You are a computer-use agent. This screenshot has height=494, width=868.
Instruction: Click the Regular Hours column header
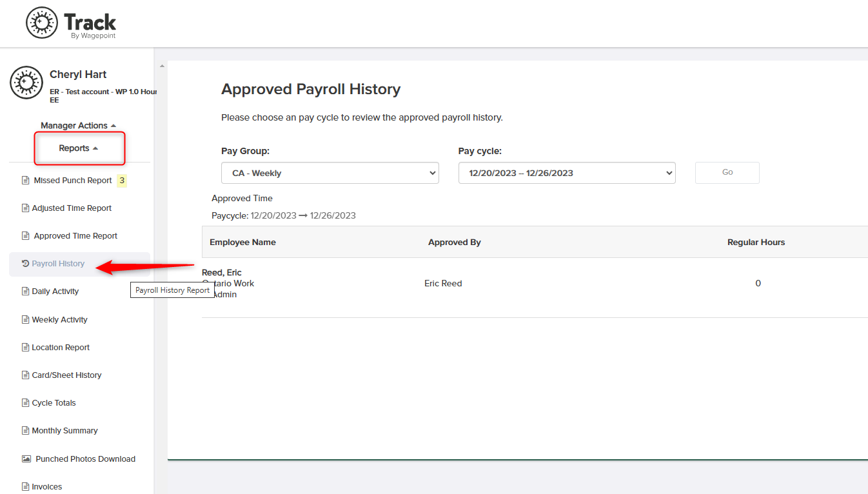click(x=756, y=242)
